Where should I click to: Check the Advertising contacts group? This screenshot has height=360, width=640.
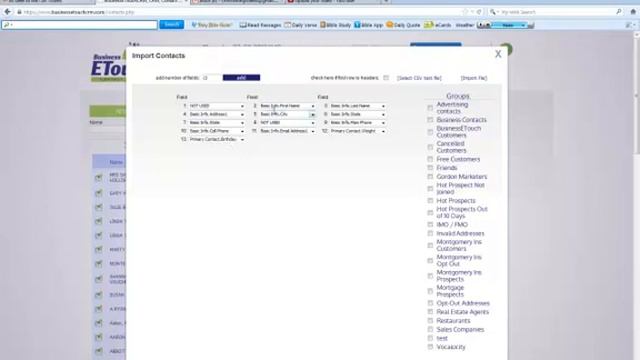tap(430, 108)
